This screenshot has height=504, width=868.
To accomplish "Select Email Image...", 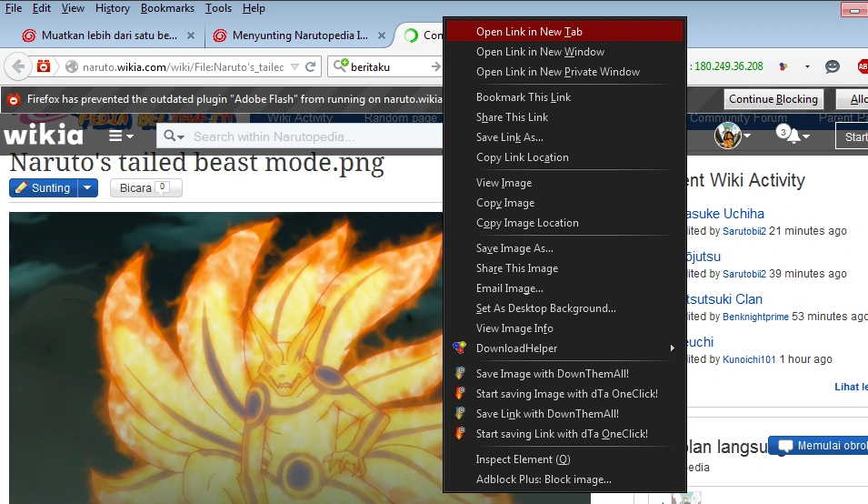I will [x=564, y=287].
